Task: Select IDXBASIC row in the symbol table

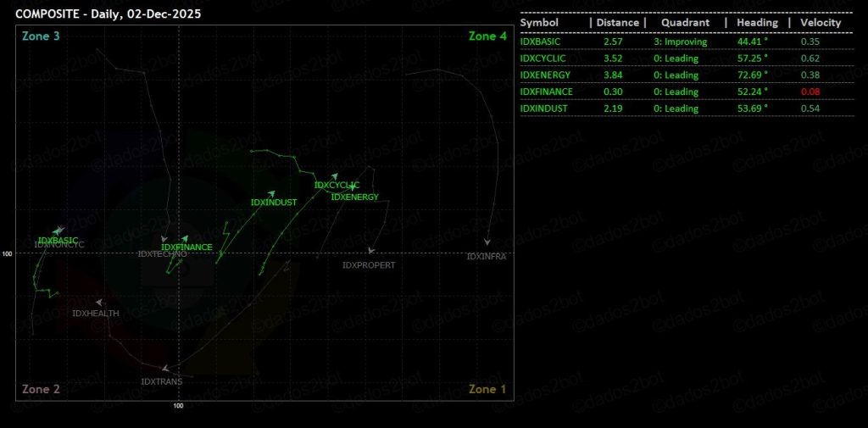Action: click(540, 41)
